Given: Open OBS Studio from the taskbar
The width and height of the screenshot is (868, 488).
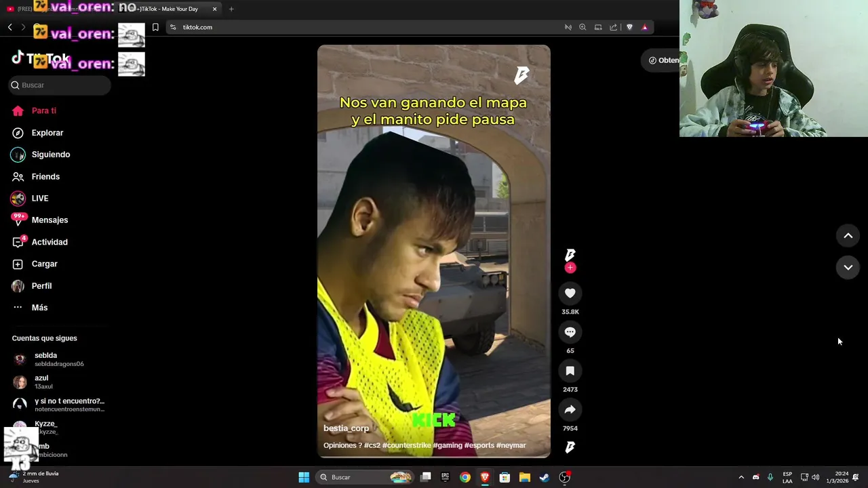Looking at the screenshot, I should pos(564,477).
